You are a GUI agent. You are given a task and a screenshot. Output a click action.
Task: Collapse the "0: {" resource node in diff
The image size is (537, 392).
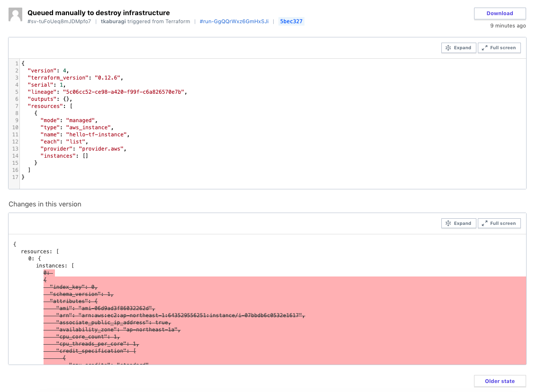coord(35,258)
